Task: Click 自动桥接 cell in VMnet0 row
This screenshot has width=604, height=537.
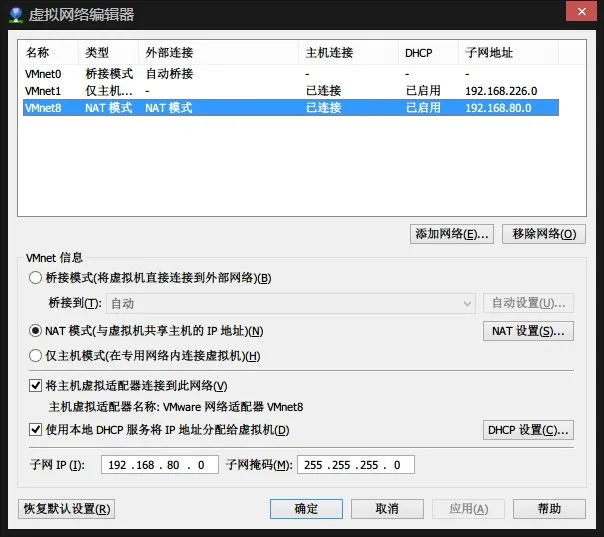Action: (x=169, y=74)
